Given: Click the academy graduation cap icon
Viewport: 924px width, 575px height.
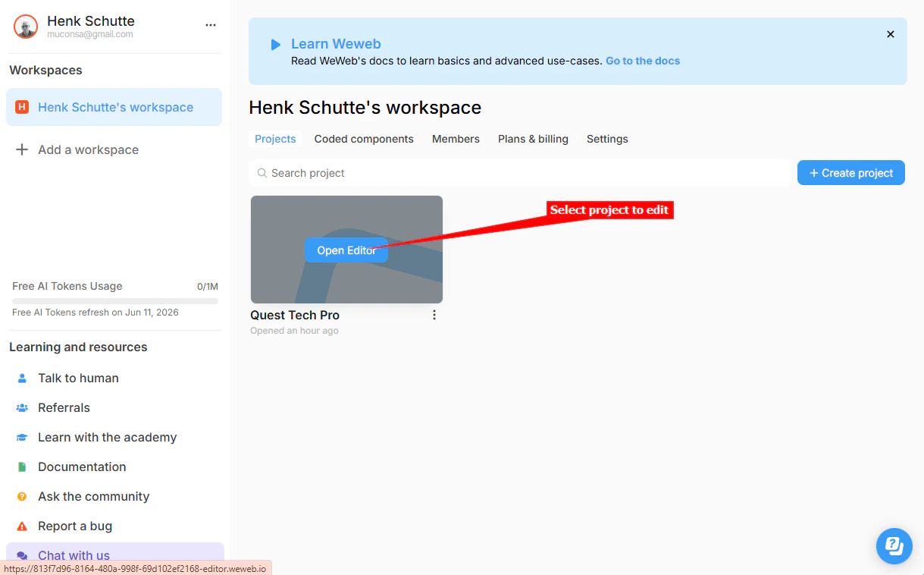Looking at the screenshot, I should pyautogui.click(x=22, y=437).
